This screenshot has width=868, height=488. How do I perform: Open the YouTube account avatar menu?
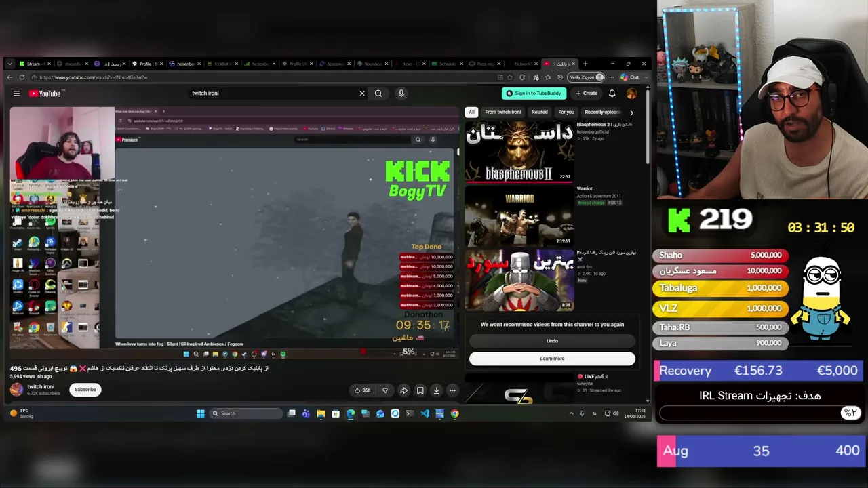(631, 94)
